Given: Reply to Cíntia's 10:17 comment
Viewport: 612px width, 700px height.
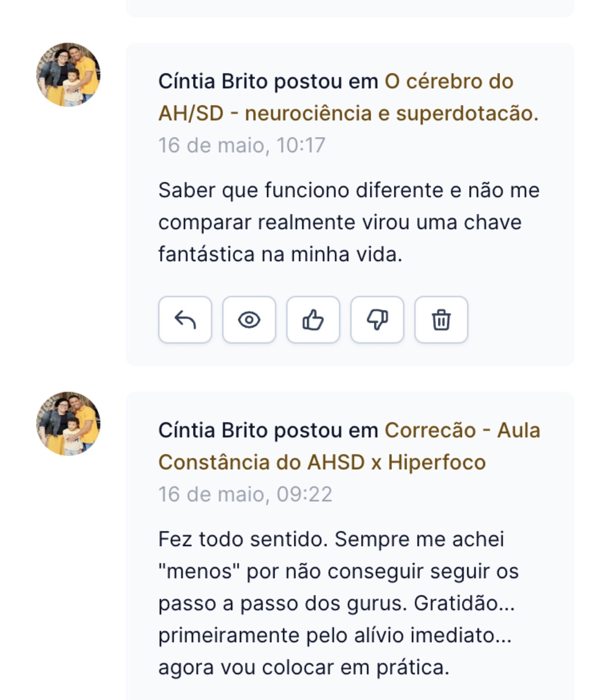Looking at the screenshot, I should point(185,319).
